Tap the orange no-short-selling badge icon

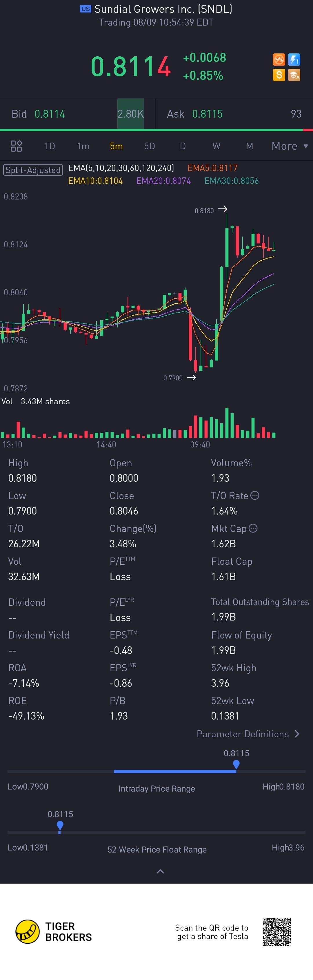(279, 59)
